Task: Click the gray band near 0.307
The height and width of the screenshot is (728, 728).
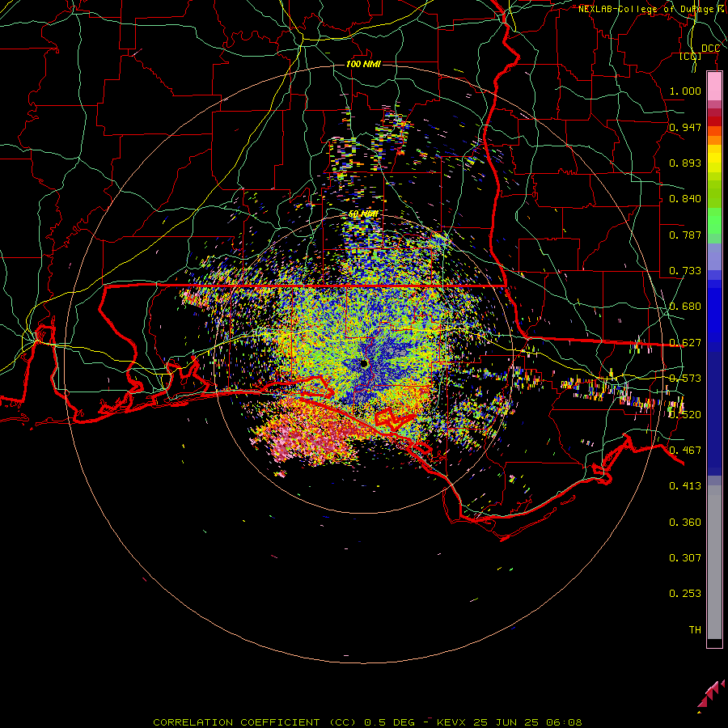Action: click(714, 562)
